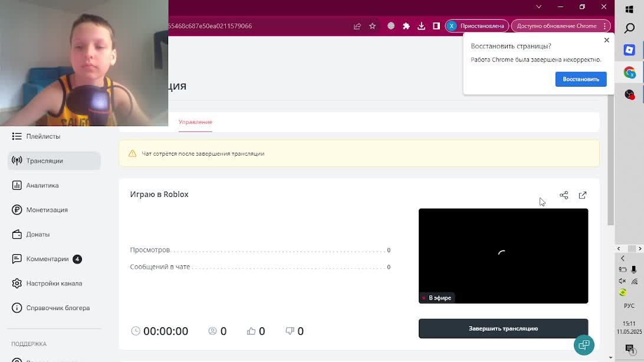Click the comments speech bubble icon
644x362 pixels.
pyautogui.click(x=17, y=259)
